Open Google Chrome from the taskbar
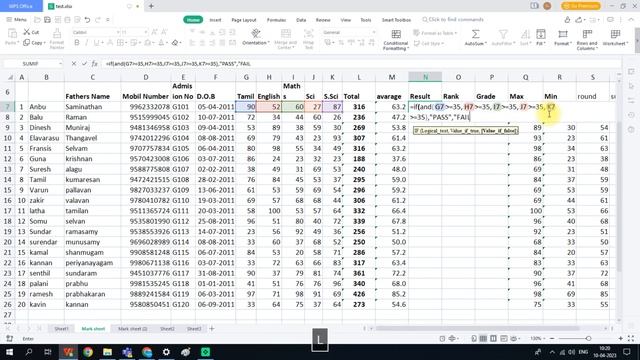The width and height of the screenshot is (640, 360). pyautogui.click(x=88, y=352)
